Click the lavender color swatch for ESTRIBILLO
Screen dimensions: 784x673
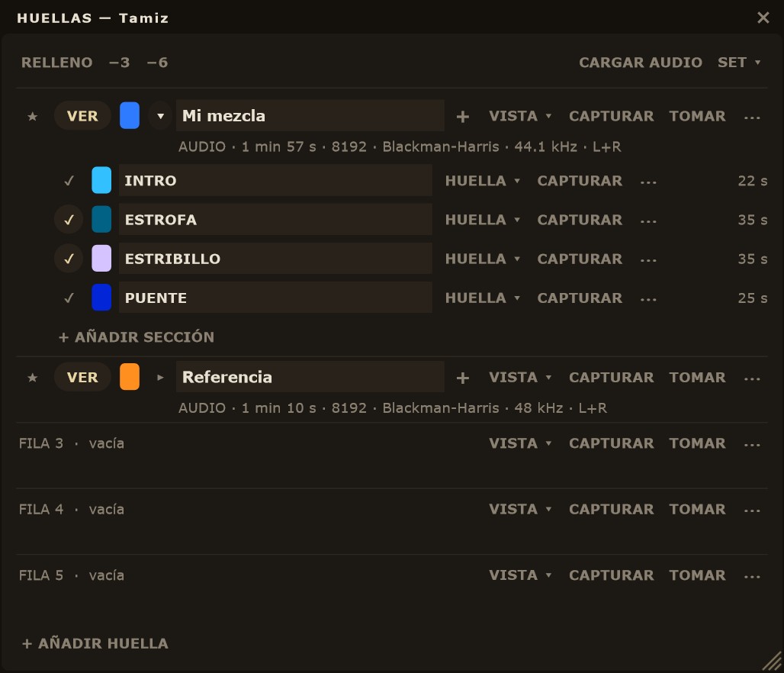point(101,259)
